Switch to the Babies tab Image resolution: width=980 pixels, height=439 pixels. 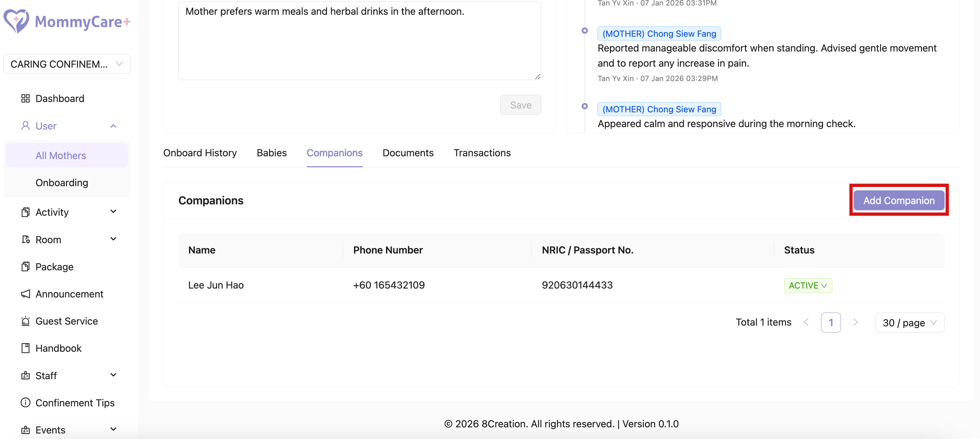click(271, 153)
